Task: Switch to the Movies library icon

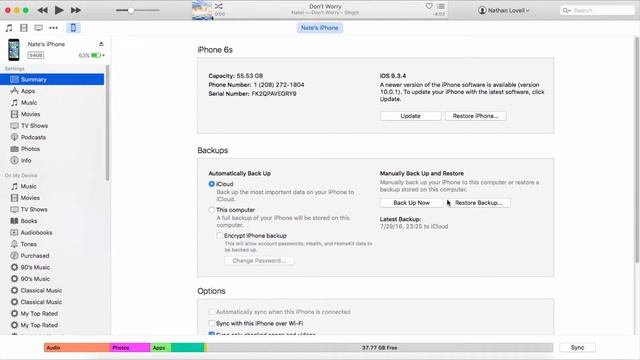Action: point(24,28)
